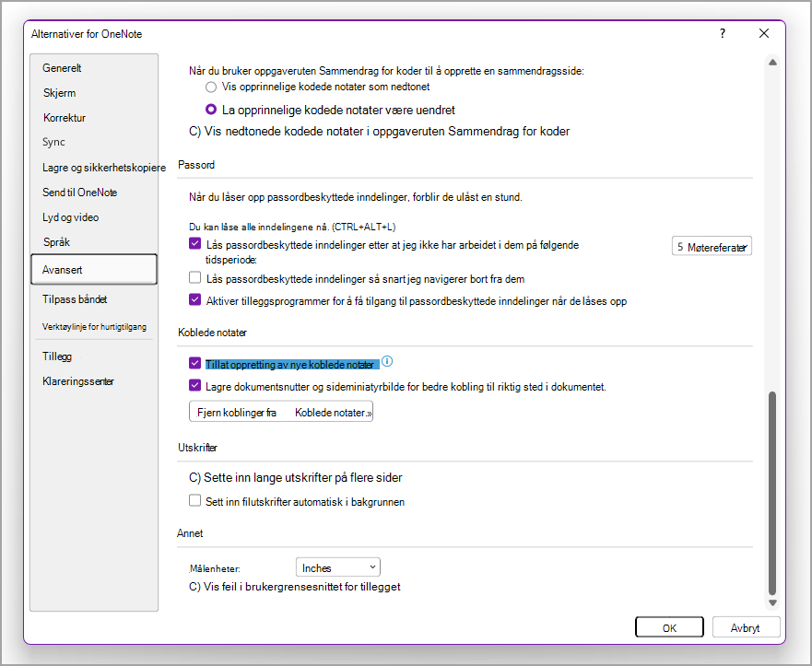This screenshot has width=812, height=666.
Task: Click the scrollbar down arrow
Action: [772, 602]
